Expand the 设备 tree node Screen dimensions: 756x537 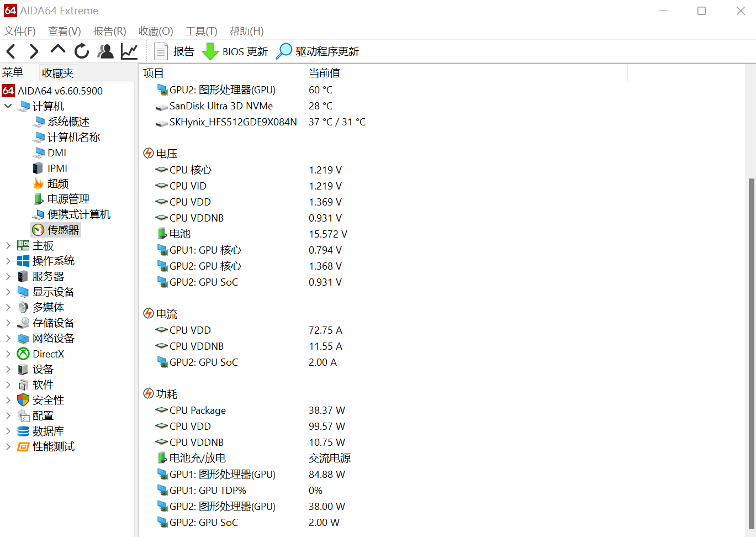(x=8, y=369)
